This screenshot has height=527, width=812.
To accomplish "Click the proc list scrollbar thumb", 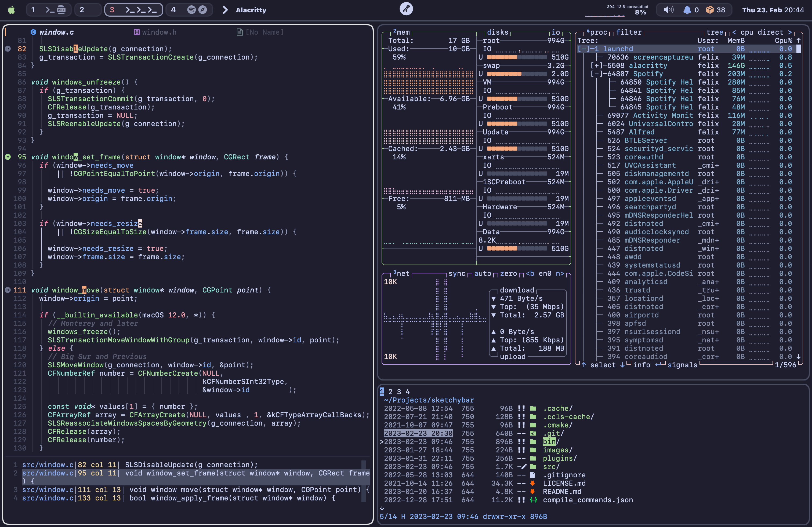I will point(798,49).
